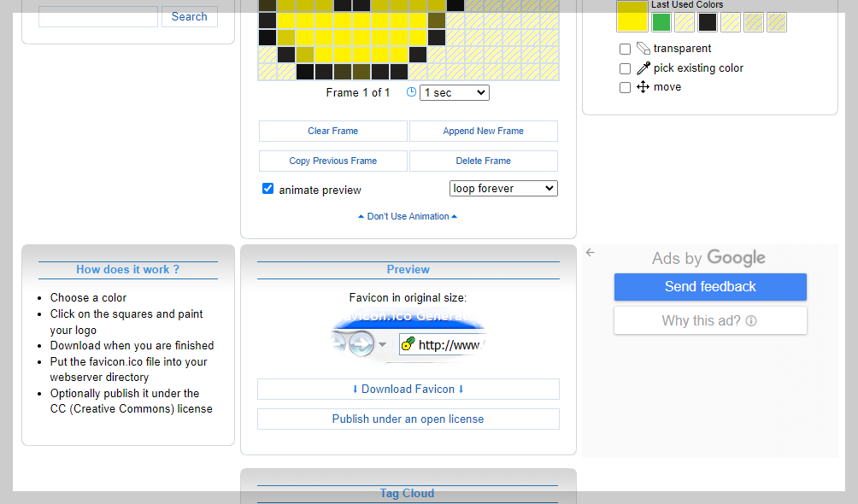This screenshot has width=858, height=504.
Task: Select the first hatched swatch after green
Action: pos(685,22)
